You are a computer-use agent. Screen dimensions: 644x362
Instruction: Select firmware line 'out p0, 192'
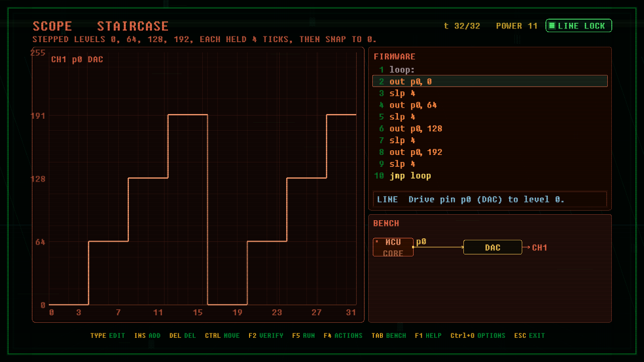[490, 152]
